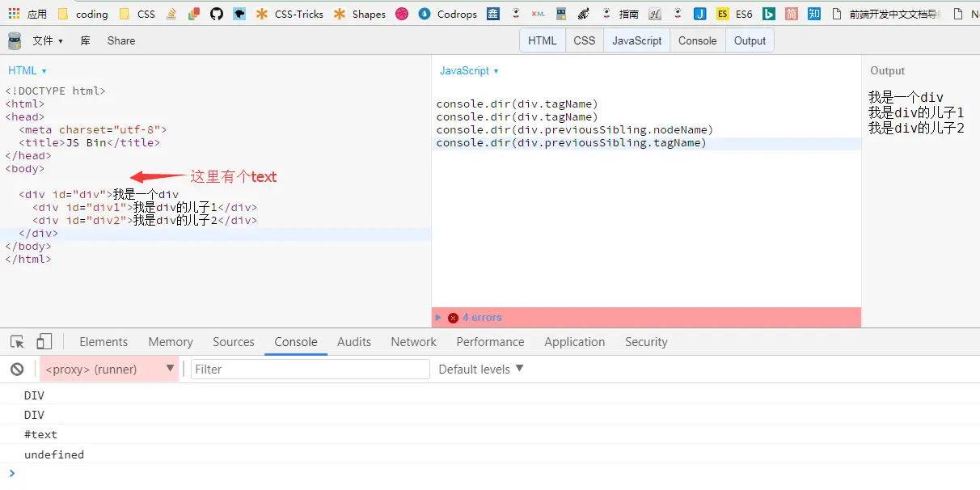The image size is (980, 490).
Task: Open the CSS bookmarks folder
Action: [137, 14]
